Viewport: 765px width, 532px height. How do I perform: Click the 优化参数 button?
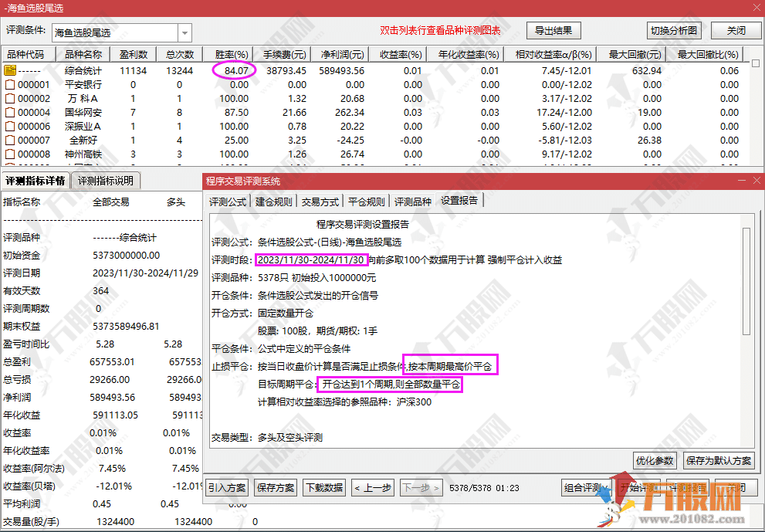pyautogui.click(x=655, y=461)
